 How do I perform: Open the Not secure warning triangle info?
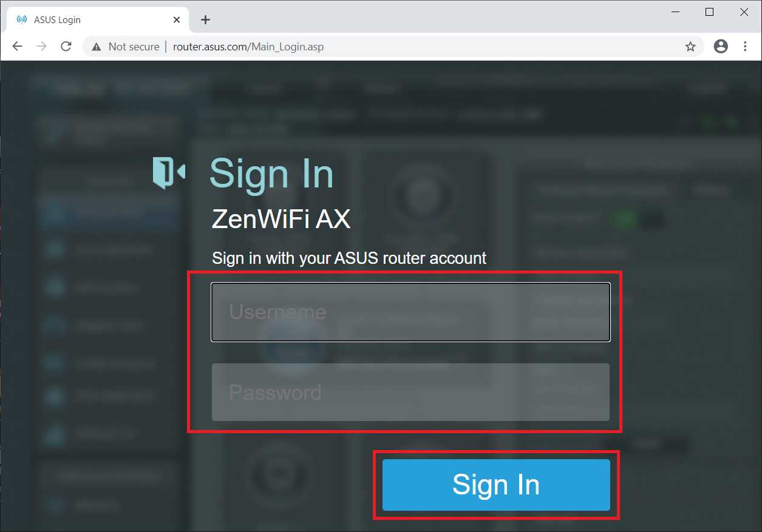[96, 47]
